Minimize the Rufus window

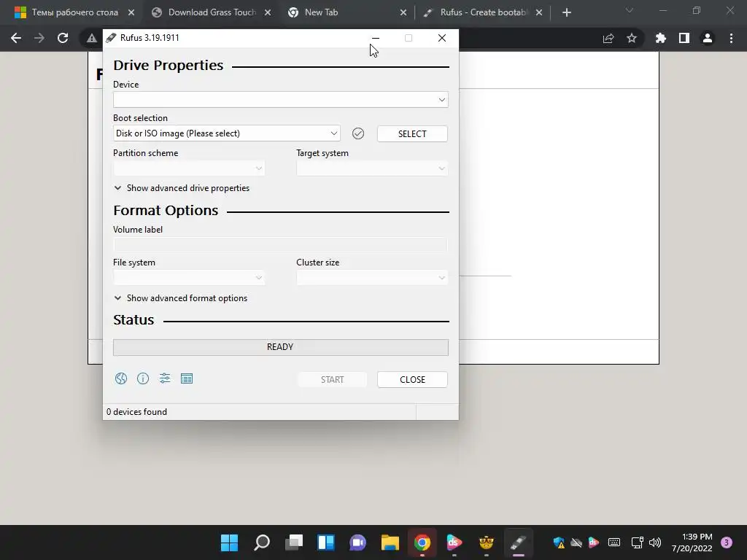click(x=376, y=38)
